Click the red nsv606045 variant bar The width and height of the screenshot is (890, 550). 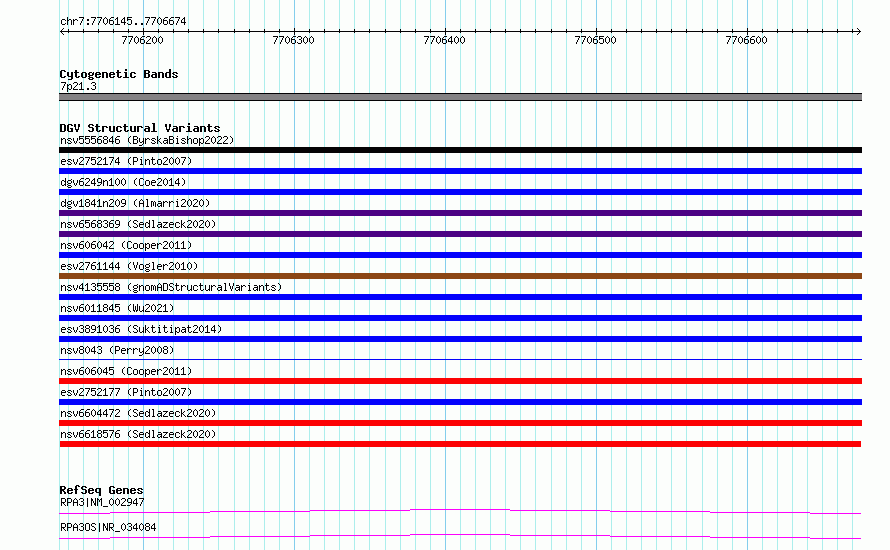460,381
